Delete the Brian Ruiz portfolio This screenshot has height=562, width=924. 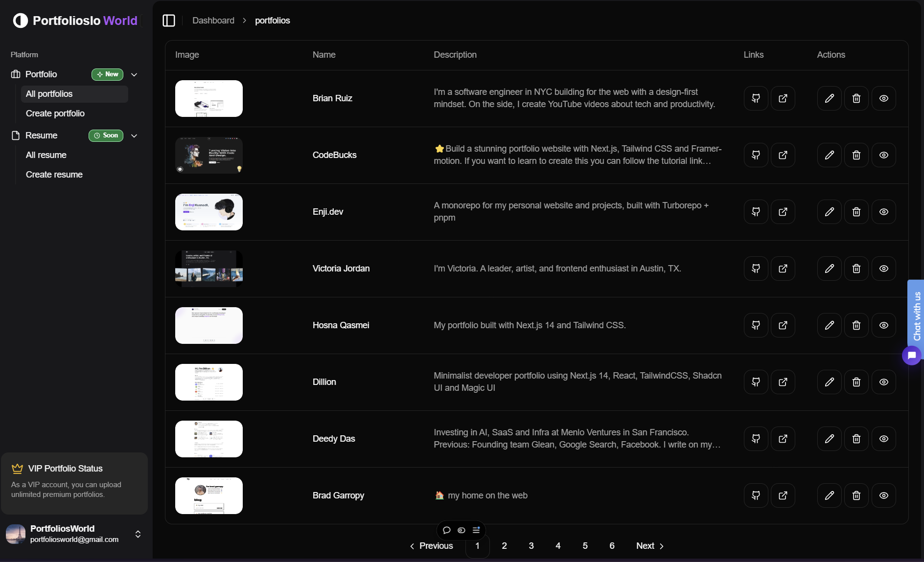coord(856,98)
